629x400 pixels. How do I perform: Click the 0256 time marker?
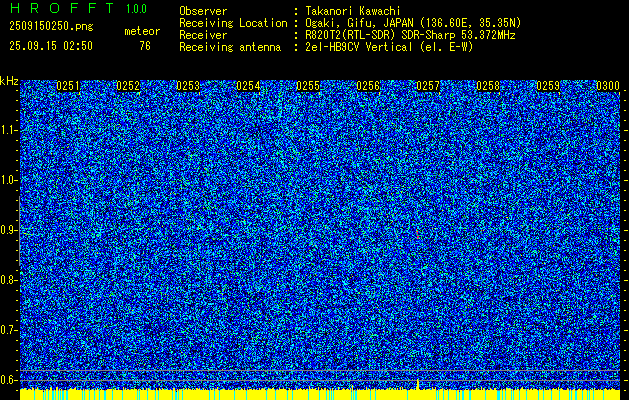[368, 86]
